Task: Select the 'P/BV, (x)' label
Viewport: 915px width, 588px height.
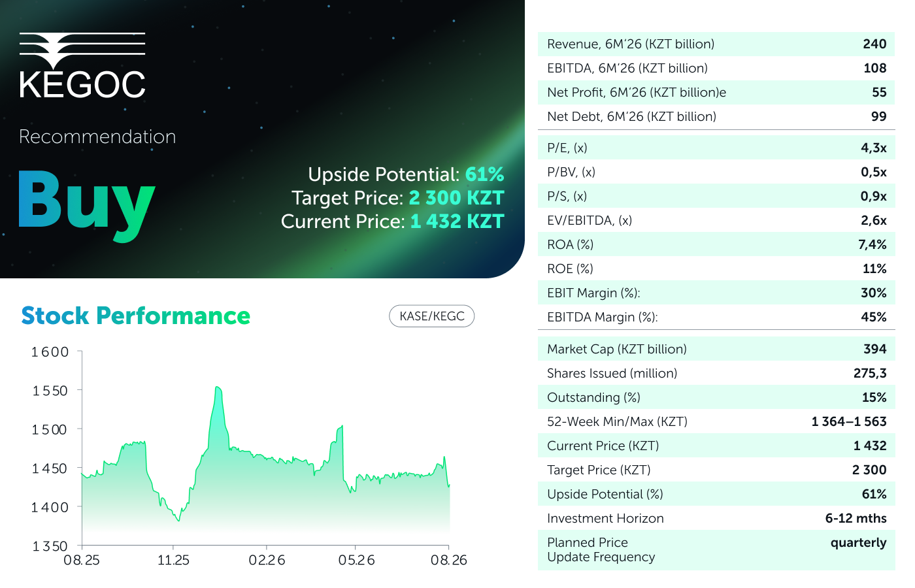Action: (571, 172)
